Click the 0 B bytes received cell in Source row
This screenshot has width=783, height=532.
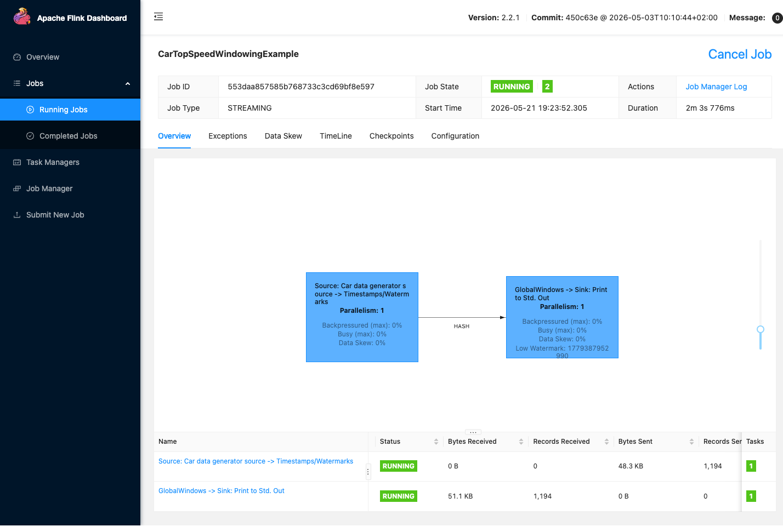click(x=453, y=466)
